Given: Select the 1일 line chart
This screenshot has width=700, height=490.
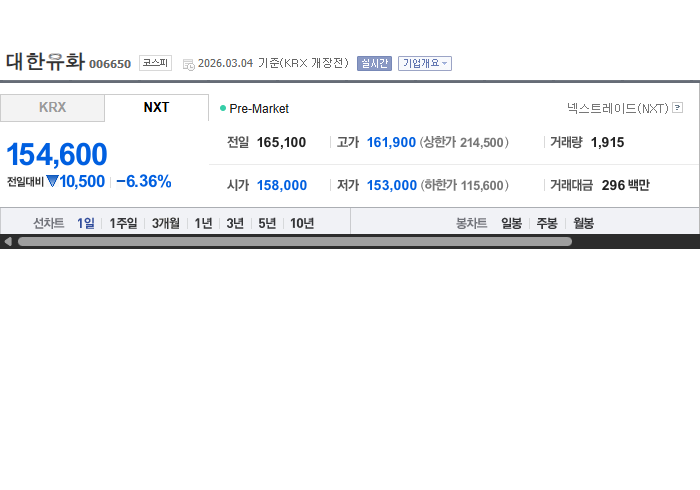Looking at the screenshot, I should click(x=86, y=223).
